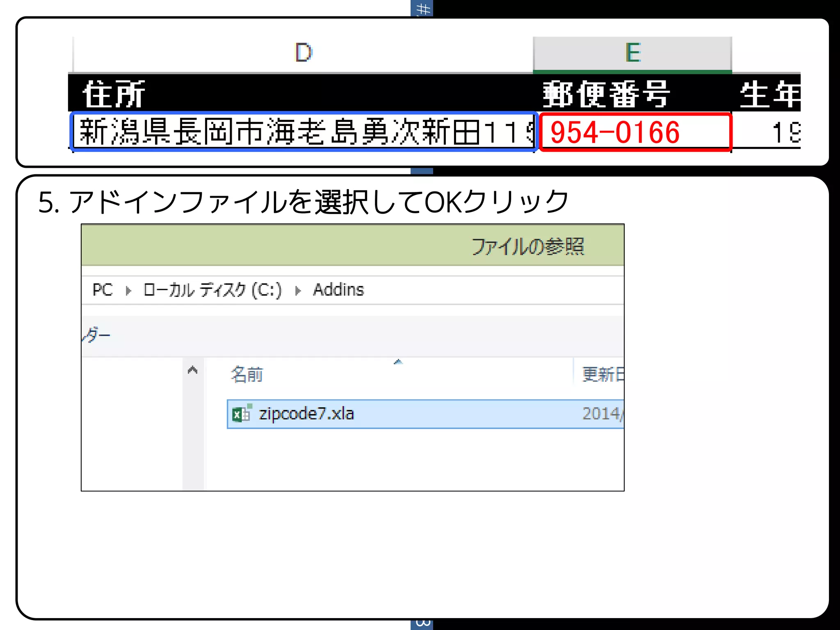
Task: Click the Excel icon of zipcode7.xla
Action: click(x=242, y=413)
